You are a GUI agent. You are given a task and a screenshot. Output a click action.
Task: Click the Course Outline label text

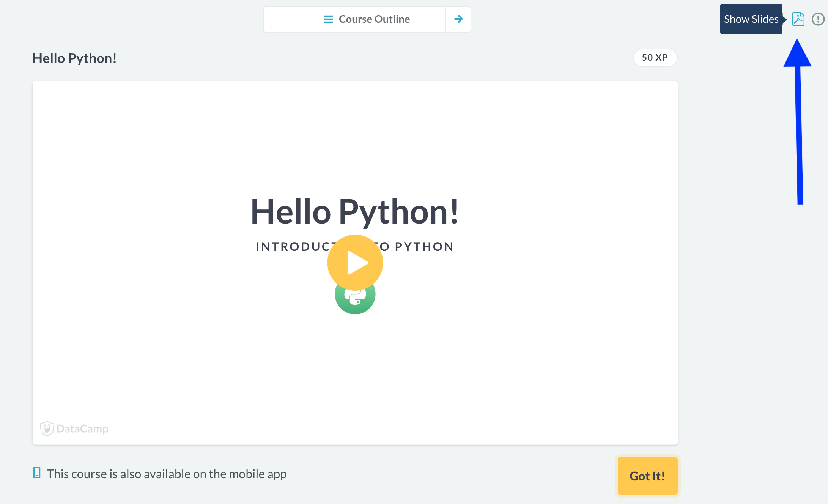point(374,19)
